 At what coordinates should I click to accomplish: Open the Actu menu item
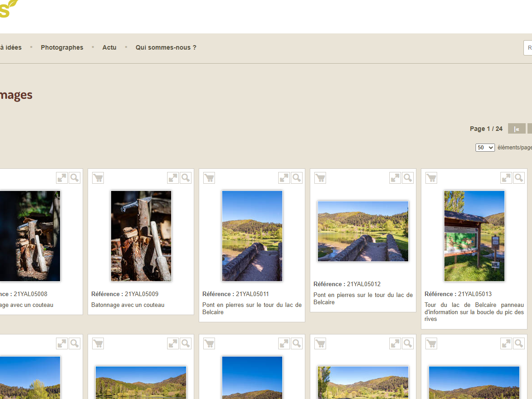coord(109,47)
